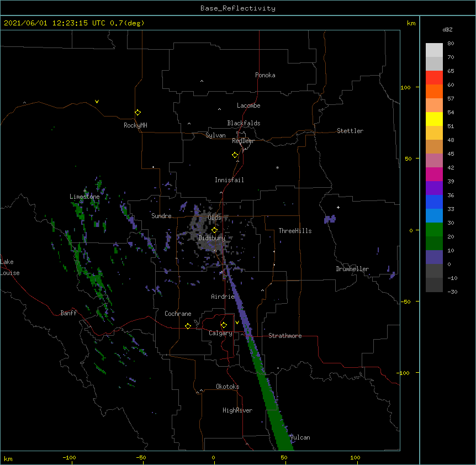Click the Base_Reflectivity title
Screen dimensions: 476x465
point(238,8)
